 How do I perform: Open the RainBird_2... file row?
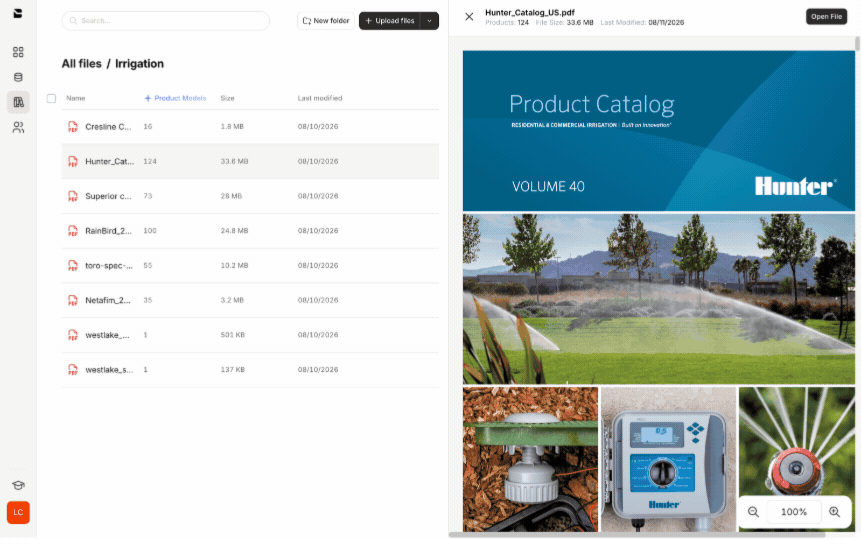coord(250,231)
